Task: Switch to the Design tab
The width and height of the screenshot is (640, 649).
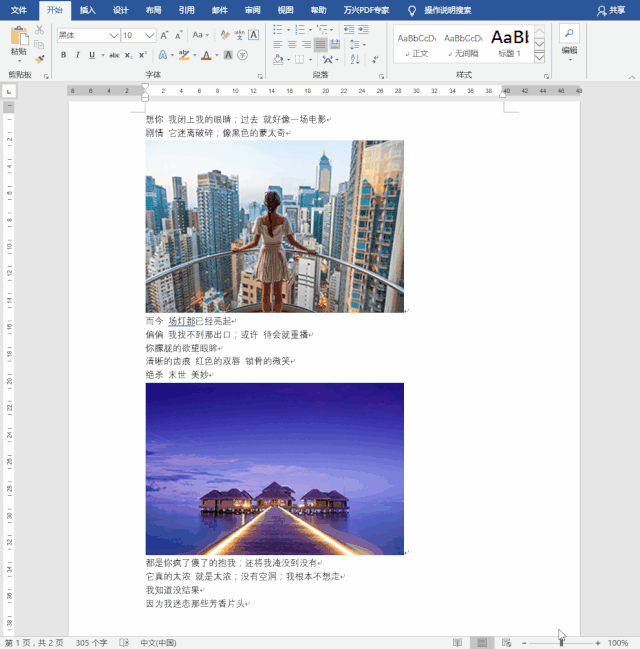Action: 120,10
